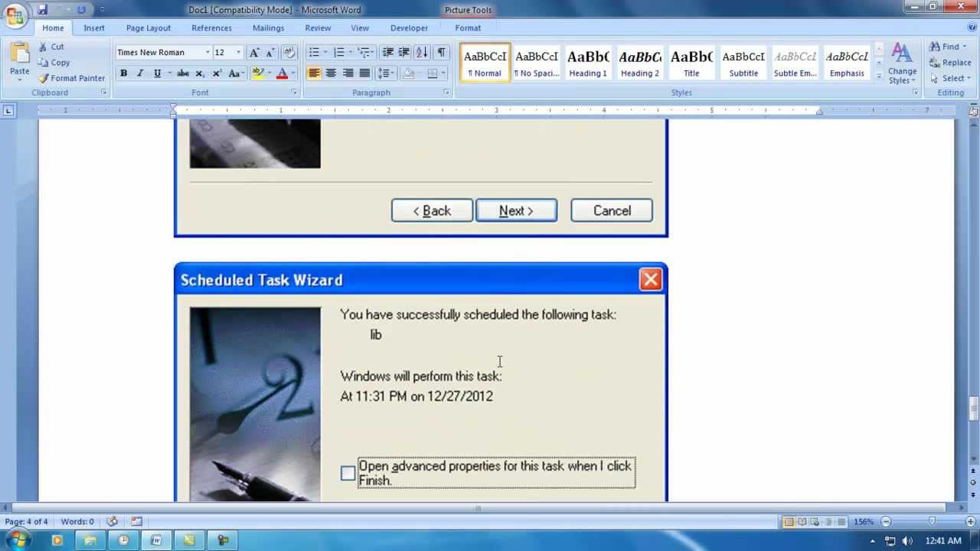
Task: Align text left
Action: [314, 73]
